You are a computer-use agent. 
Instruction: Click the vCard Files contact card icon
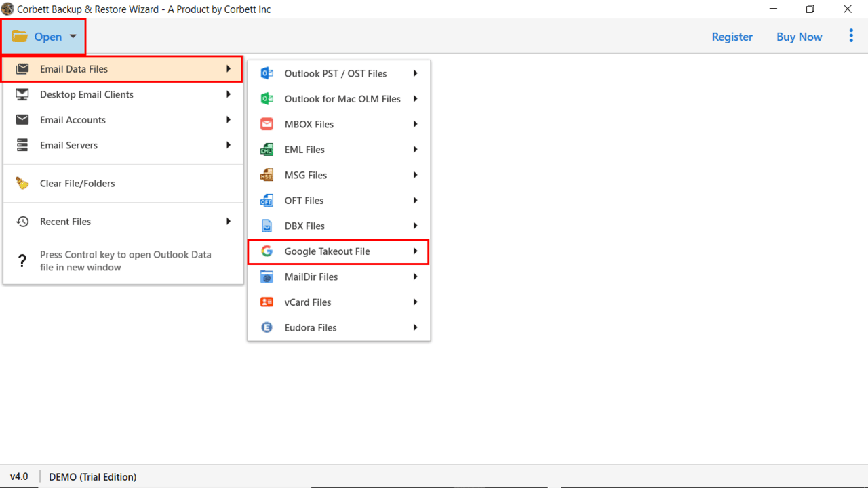tap(267, 302)
